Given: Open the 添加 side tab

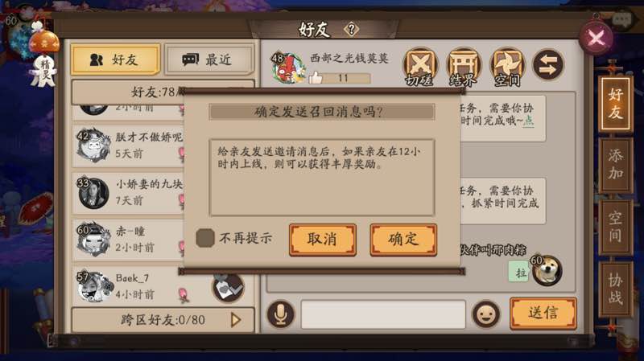Looking at the screenshot, I should (615, 165).
